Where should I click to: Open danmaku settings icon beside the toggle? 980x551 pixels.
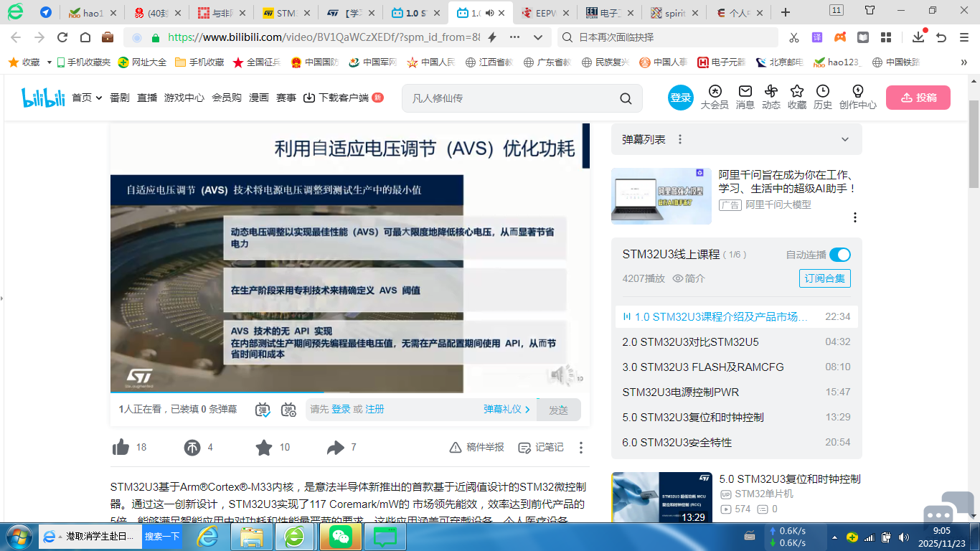289,410
